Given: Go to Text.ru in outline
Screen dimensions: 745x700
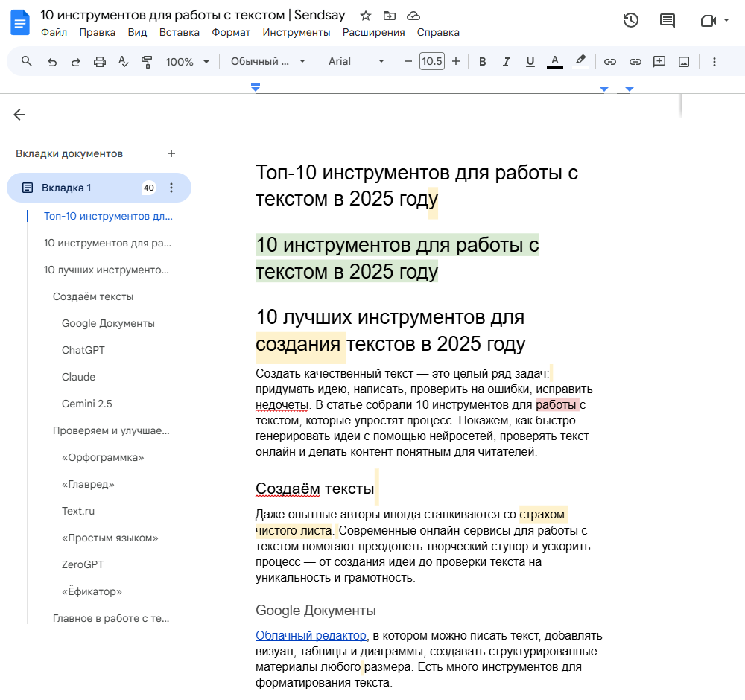Looking at the screenshot, I should [x=78, y=511].
